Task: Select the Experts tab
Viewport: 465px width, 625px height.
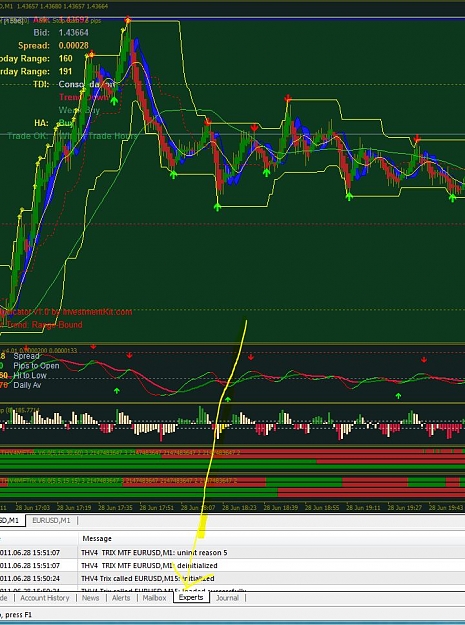Action: (x=191, y=597)
